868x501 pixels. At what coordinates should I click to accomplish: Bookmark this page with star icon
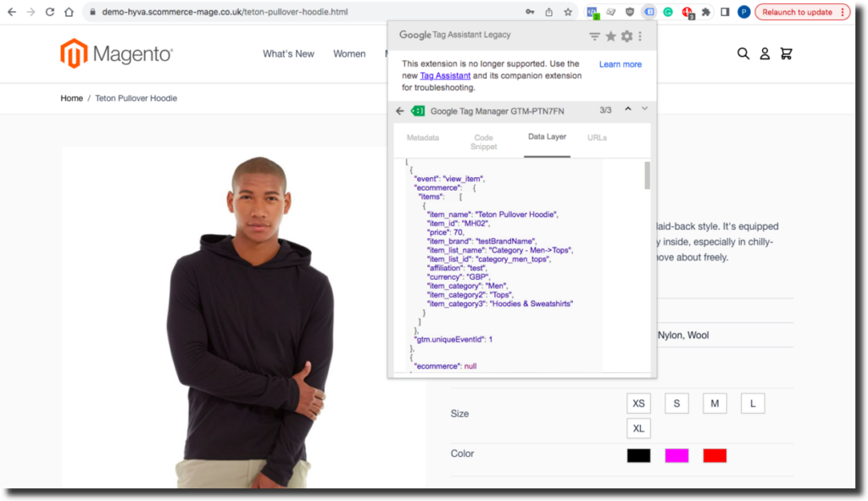(x=568, y=12)
